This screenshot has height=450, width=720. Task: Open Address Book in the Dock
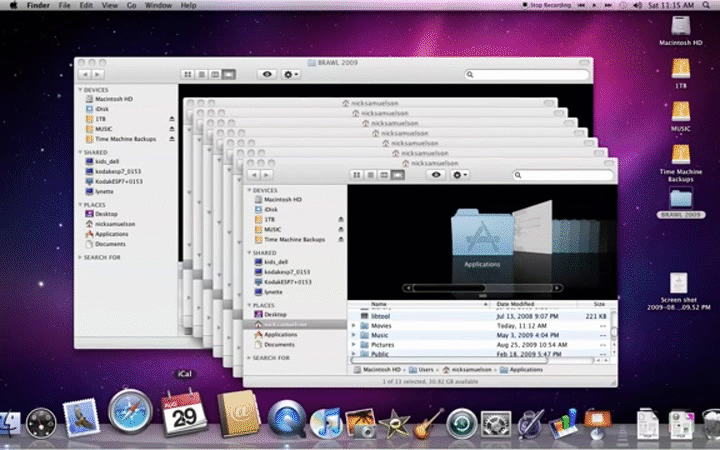tap(238, 412)
